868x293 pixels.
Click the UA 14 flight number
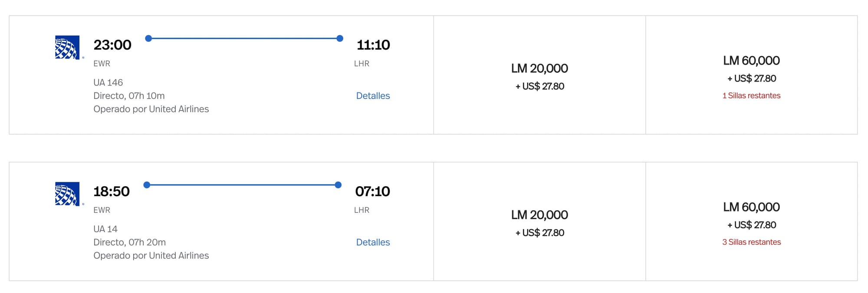point(105,229)
